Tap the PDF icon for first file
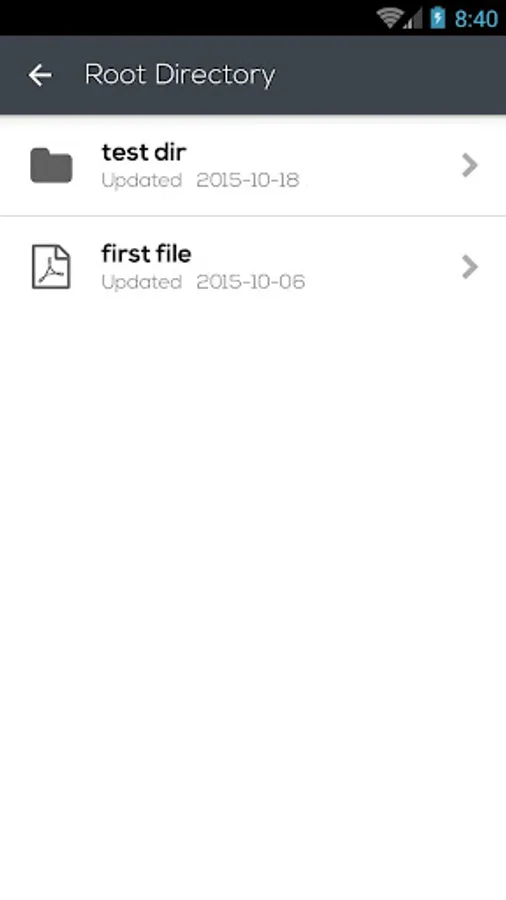 tap(51, 267)
